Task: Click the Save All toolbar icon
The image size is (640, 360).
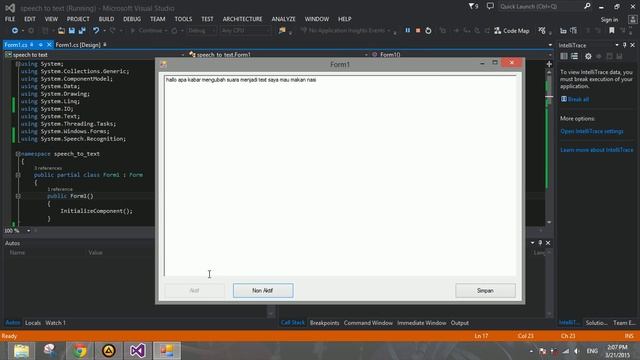Action: (82, 31)
